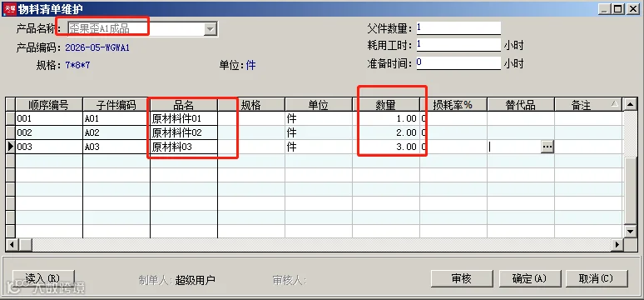
Task: Click the 读入(R) button
Action: coord(43,278)
